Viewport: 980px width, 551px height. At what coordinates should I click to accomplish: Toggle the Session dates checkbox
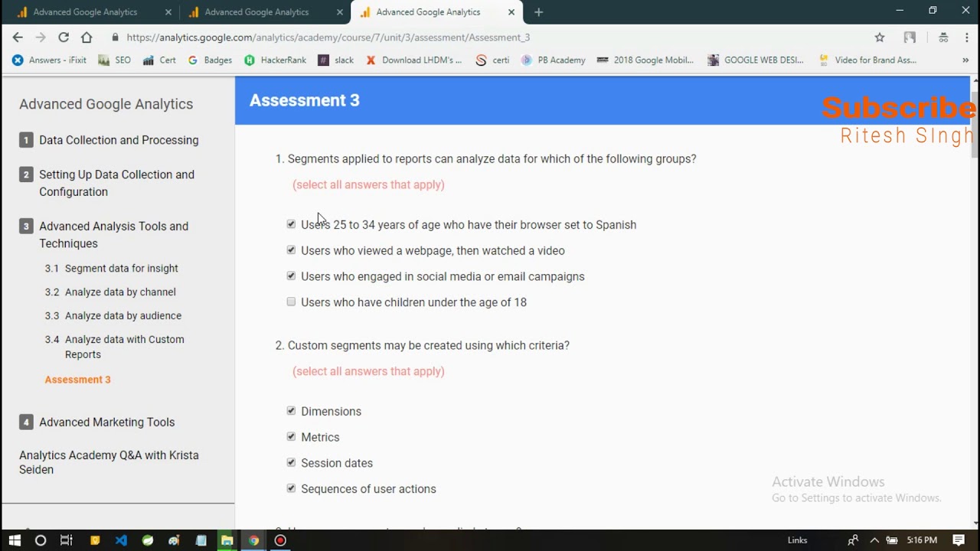[291, 463]
